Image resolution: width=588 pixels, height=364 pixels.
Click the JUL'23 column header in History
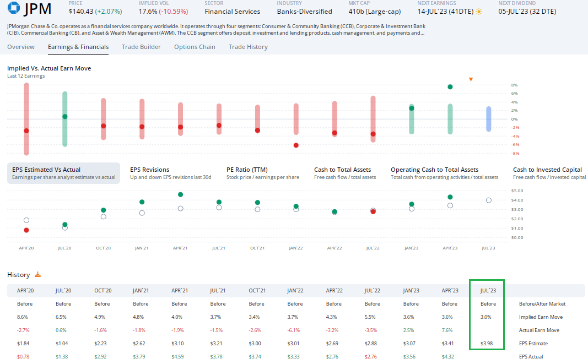pos(488,290)
